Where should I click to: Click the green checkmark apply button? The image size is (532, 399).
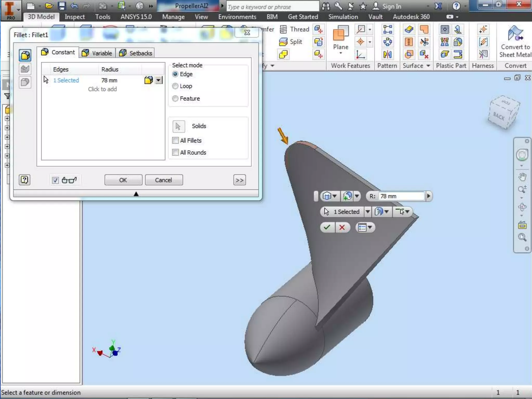click(327, 228)
